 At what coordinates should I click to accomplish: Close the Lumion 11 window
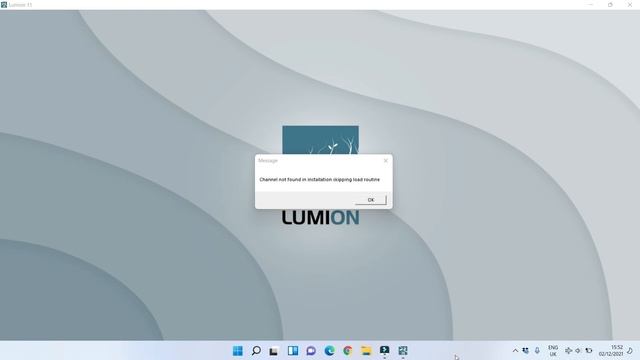630,4
